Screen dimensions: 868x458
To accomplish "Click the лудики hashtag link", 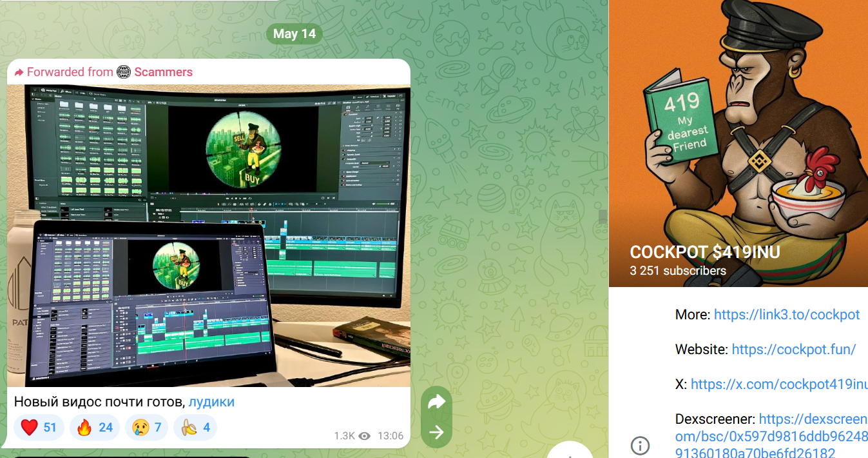I will (211, 402).
